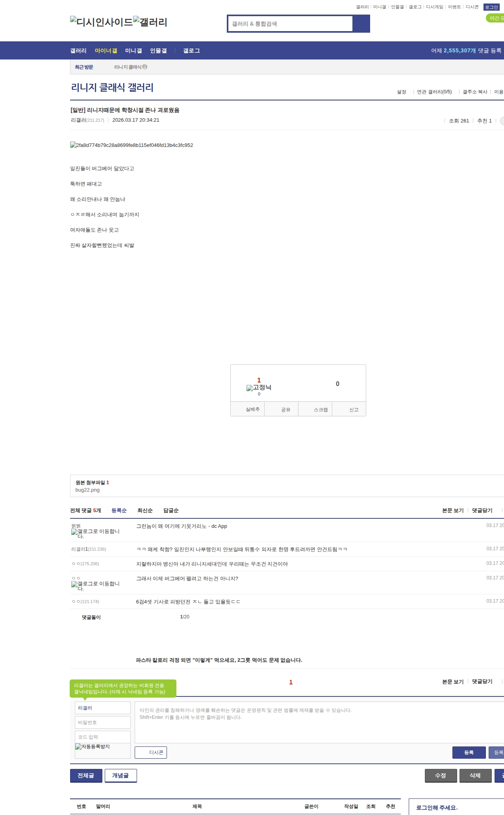Open the 디시콘 picker below the comment box
The height and width of the screenshot is (815, 504).
point(151,752)
